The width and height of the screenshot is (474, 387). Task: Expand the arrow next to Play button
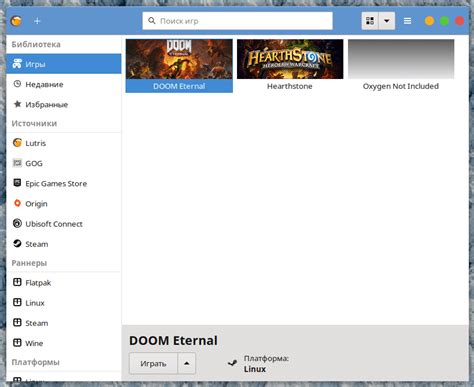click(187, 363)
